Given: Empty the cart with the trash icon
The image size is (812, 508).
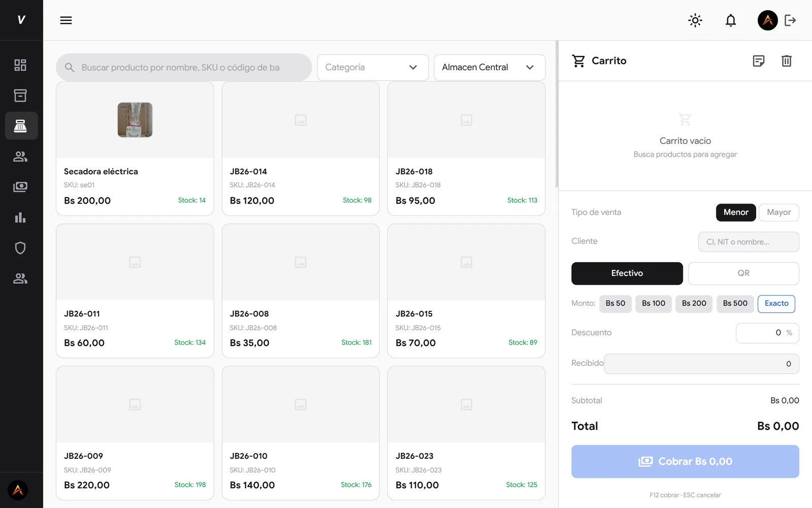Looking at the screenshot, I should [787, 61].
